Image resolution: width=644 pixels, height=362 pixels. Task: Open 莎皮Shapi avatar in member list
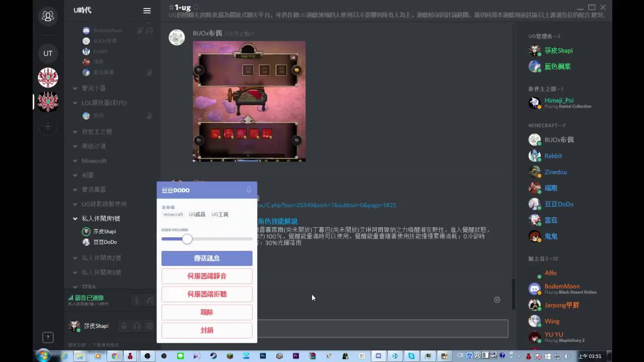click(x=534, y=50)
